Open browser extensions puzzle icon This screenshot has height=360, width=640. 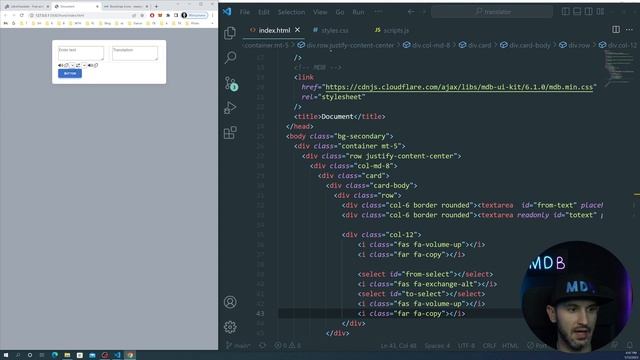[168, 15]
